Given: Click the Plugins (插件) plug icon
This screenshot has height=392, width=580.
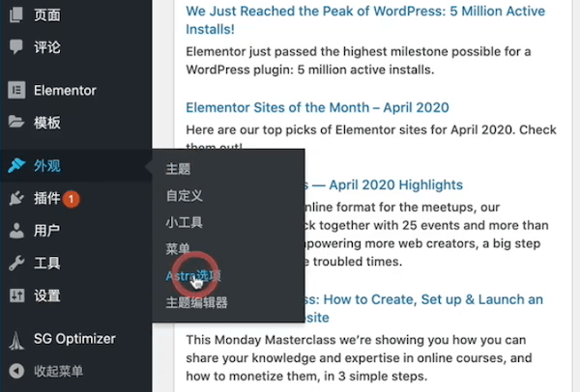Looking at the screenshot, I should coord(16,198).
